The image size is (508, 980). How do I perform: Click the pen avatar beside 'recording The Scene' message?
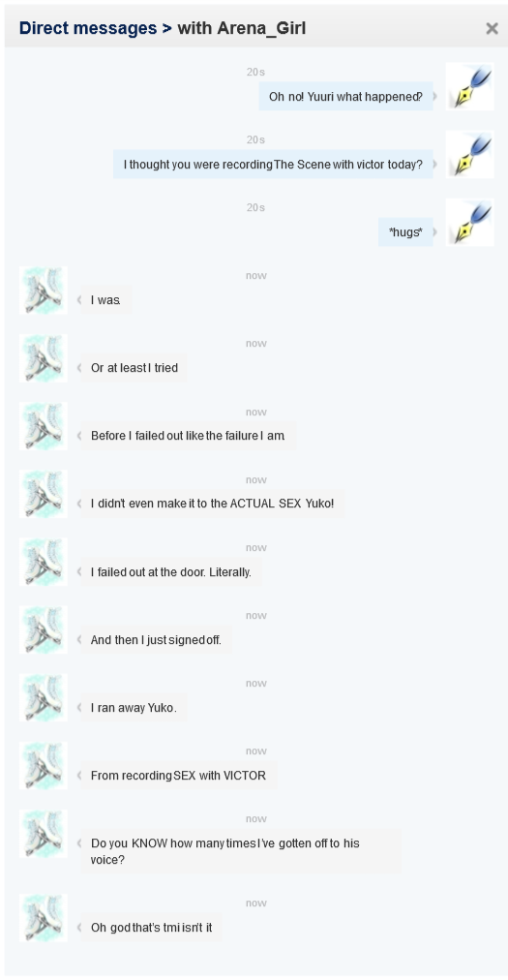(x=470, y=154)
